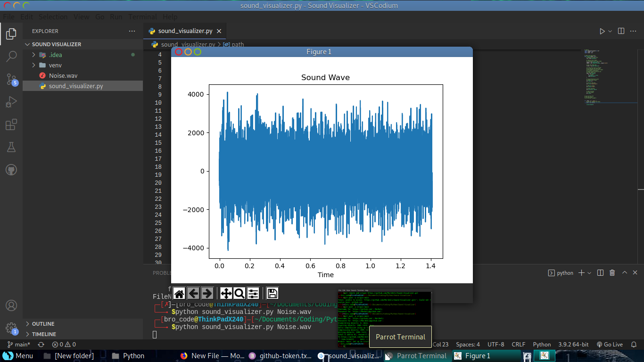Select the Zoom magnifier tool in Figure toolbar
This screenshot has width=644, height=362.
pos(239,294)
